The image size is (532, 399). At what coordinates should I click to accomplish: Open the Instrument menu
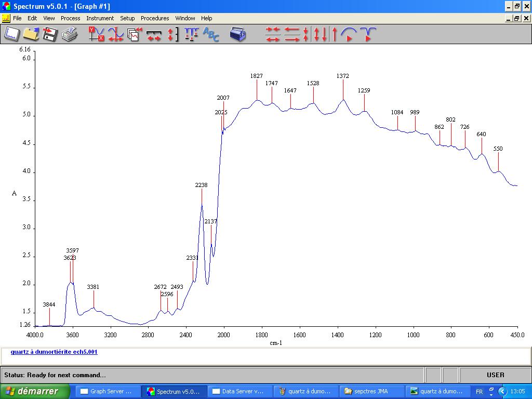click(100, 18)
